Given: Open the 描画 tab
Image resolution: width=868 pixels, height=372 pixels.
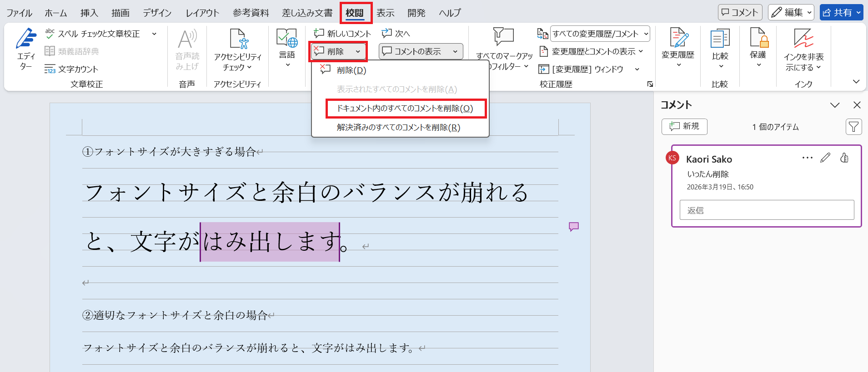Looking at the screenshot, I should (120, 13).
